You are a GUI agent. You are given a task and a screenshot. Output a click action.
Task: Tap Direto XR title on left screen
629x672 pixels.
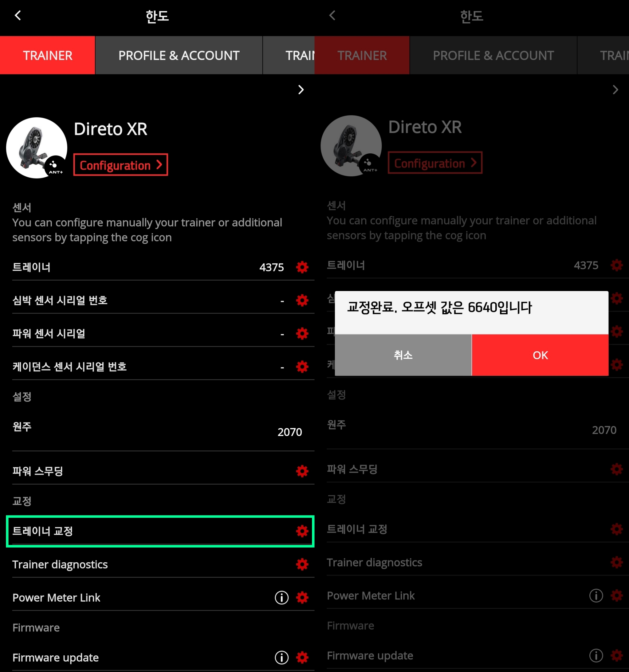pyautogui.click(x=110, y=129)
